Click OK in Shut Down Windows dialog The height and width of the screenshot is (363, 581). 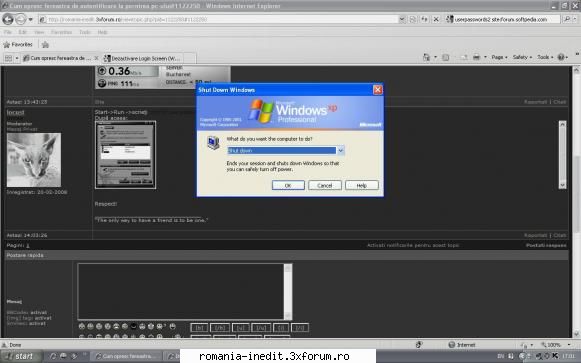click(288, 185)
